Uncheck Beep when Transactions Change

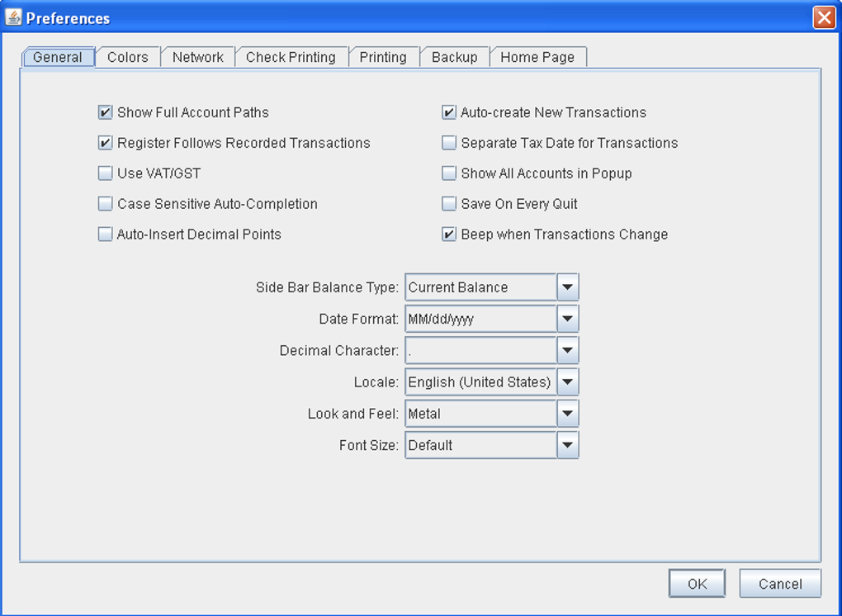pyautogui.click(x=449, y=235)
